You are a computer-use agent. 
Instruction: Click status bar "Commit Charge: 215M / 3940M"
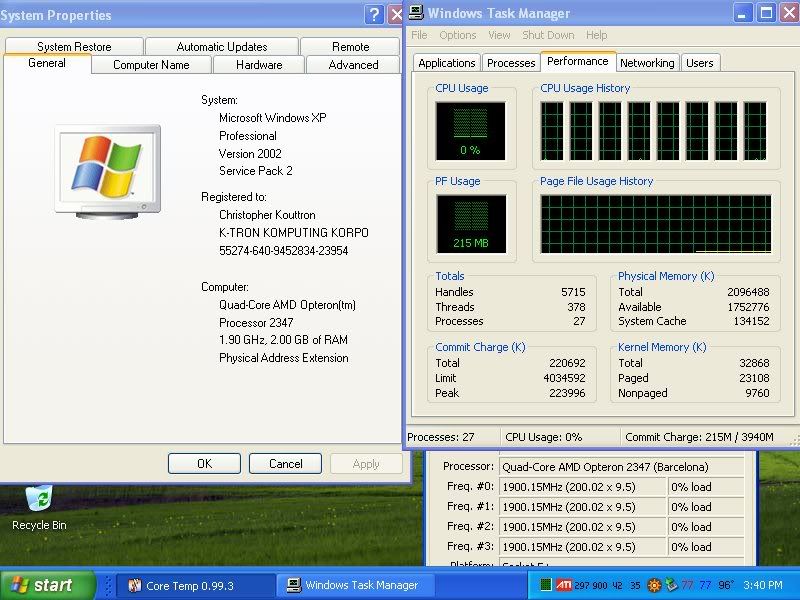tap(699, 437)
